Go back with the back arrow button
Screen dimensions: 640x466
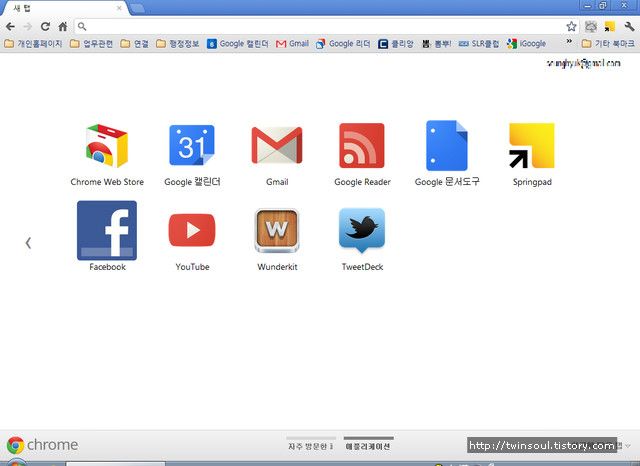10,27
